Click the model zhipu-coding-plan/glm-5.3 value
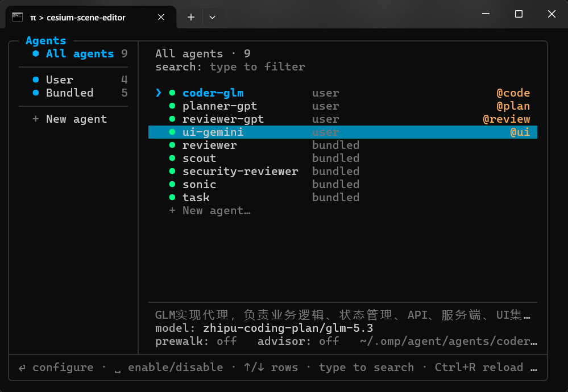This screenshot has height=392, width=568. pos(288,328)
